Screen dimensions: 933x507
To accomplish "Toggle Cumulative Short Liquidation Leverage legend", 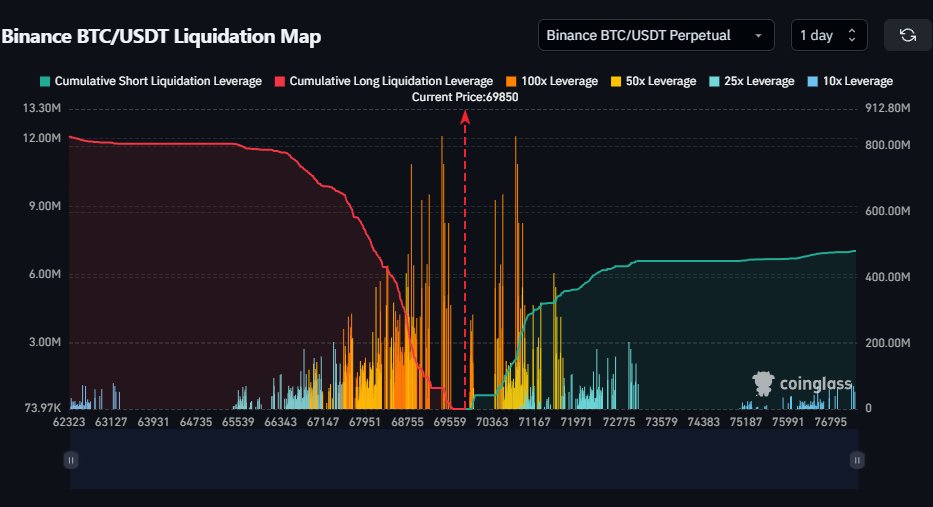I will click(x=151, y=82).
